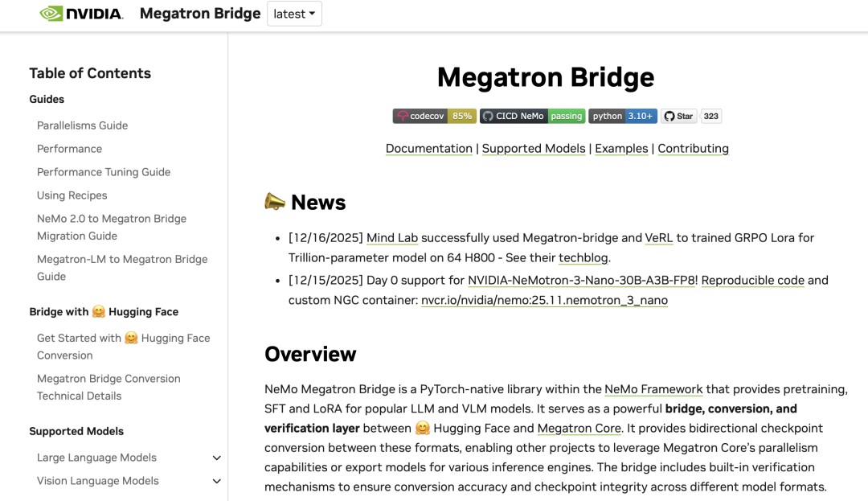Click the NVIDIA logo in header
This screenshot has height=501, width=868.
click(x=81, y=14)
